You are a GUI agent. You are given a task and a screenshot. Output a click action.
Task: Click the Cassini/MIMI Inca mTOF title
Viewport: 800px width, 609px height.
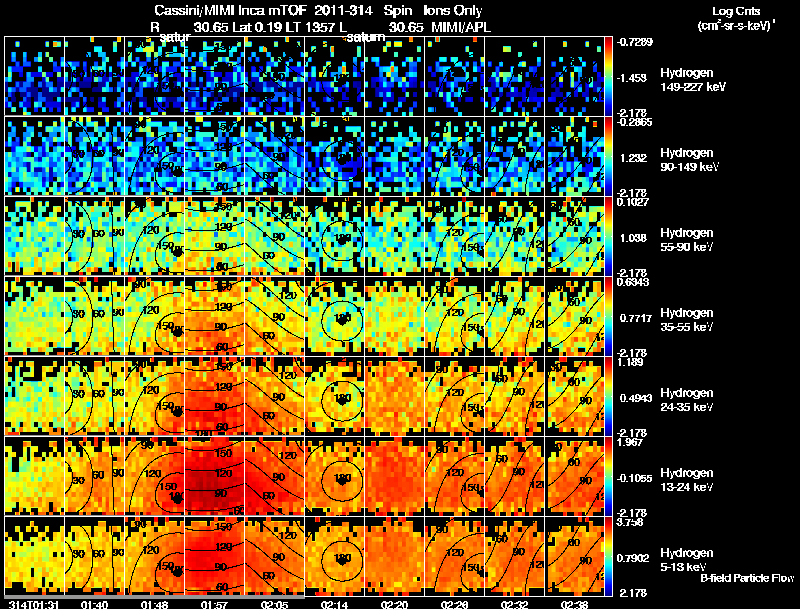click(x=229, y=10)
